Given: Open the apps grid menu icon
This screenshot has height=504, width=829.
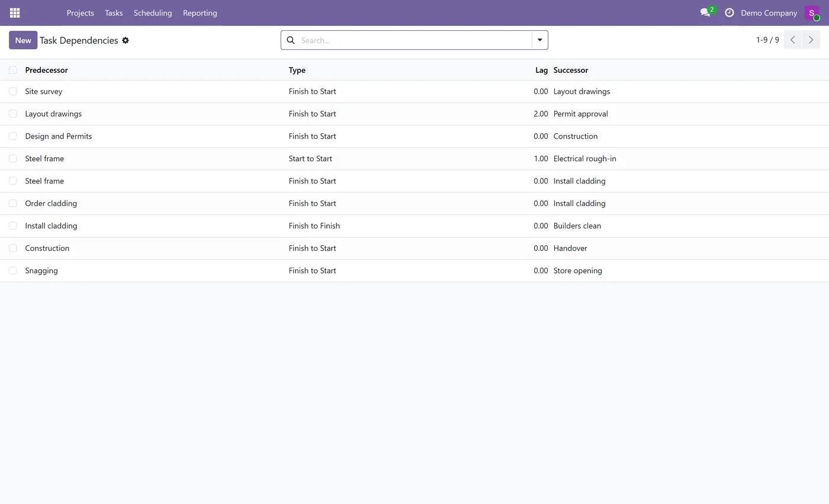Looking at the screenshot, I should 15,13.
